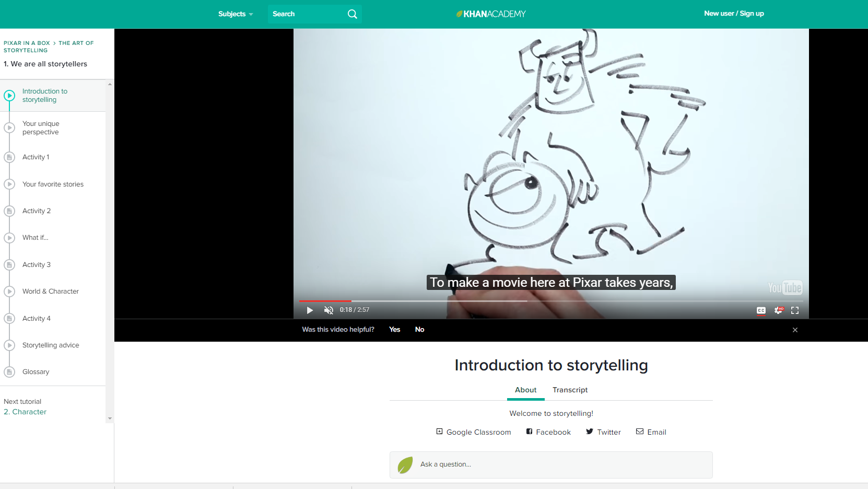Play the storytelling video
868x489 pixels.
tap(310, 310)
